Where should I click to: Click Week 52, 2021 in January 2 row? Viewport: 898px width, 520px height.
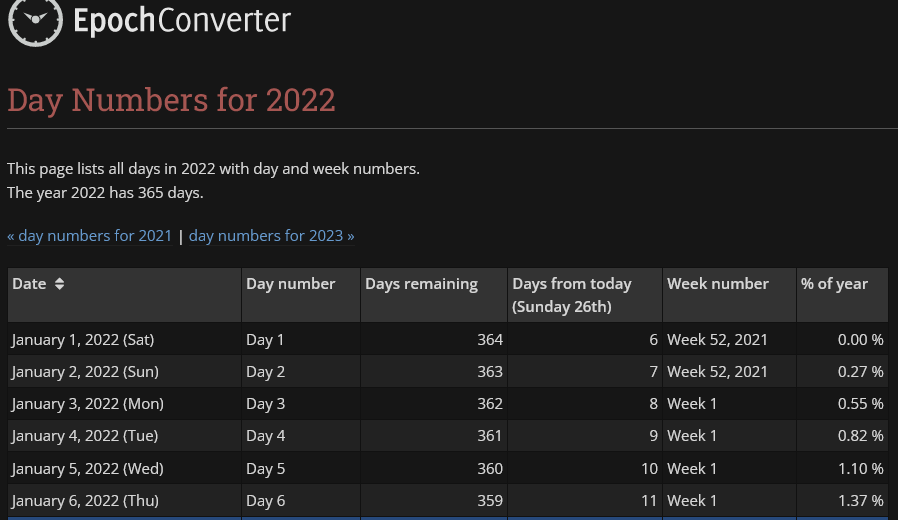pos(717,372)
